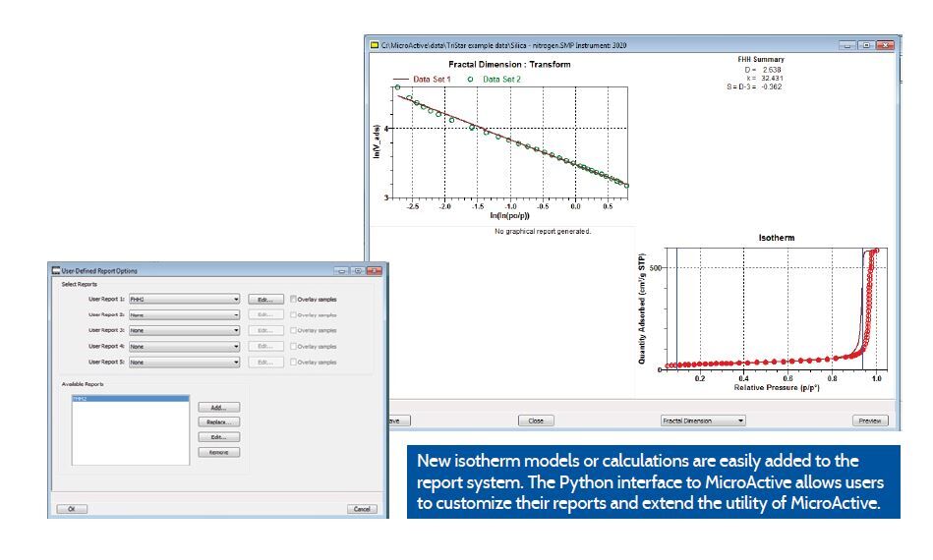Click the Fractal Dimension : Transform chart title
Viewport: 933px width, 560px height.
(x=509, y=64)
